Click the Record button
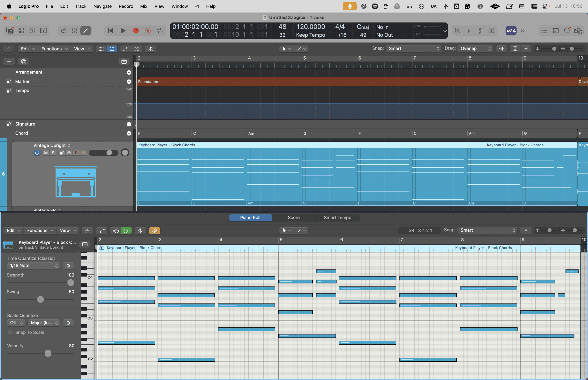This screenshot has width=588, height=380. [x=136, y=31]
